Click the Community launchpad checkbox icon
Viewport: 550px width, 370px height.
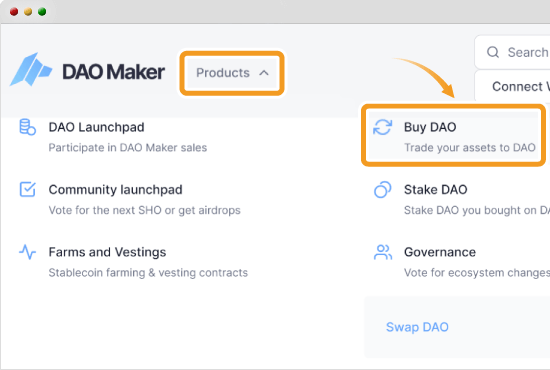[27, 189]
